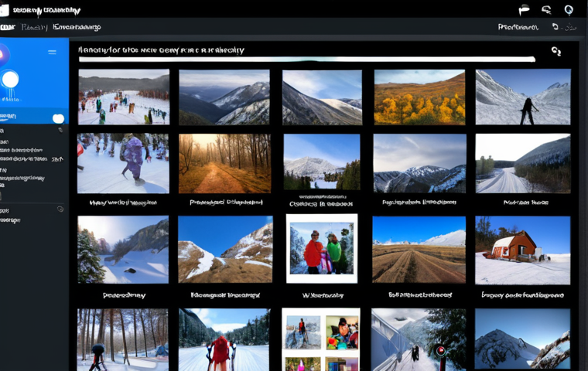Image resolution: width=588 pixels, height=371 pixels.
Task: Click the caption under the autumn forest path photo
Action: click(226, 203)
